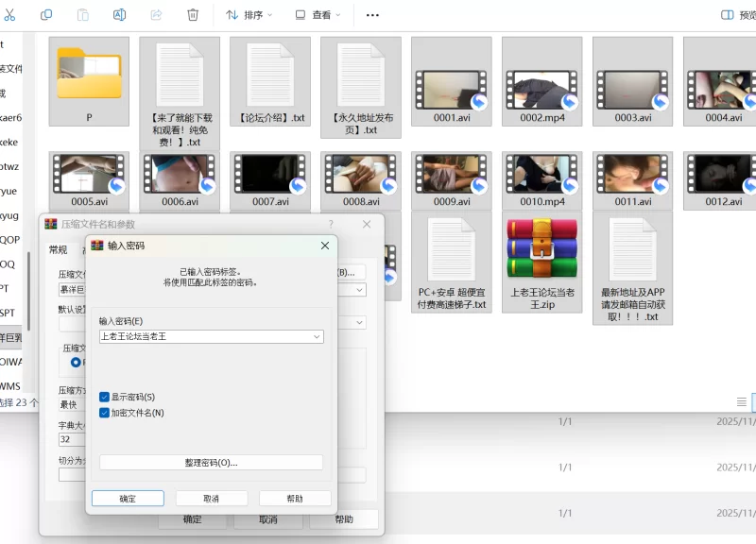Click the ? help button in archive dialog title
The width and height of the screenshot is (756, 544).
click(x=331, y=224)
